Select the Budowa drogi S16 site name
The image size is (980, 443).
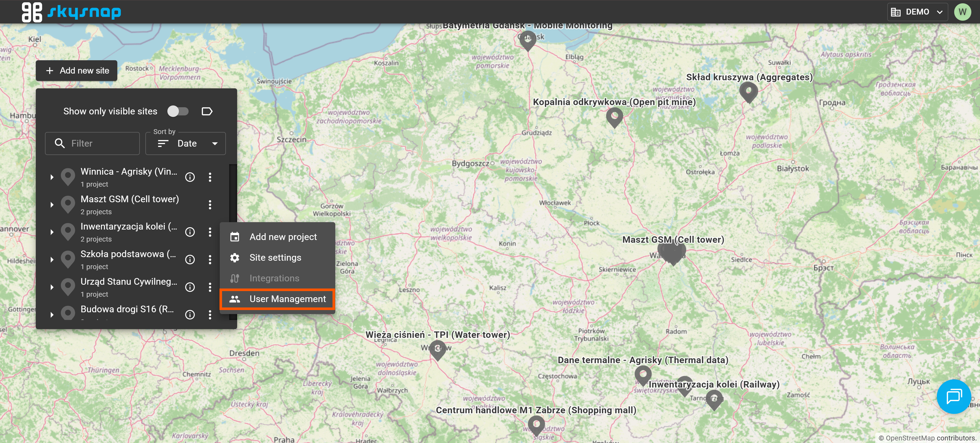point(128,309)
